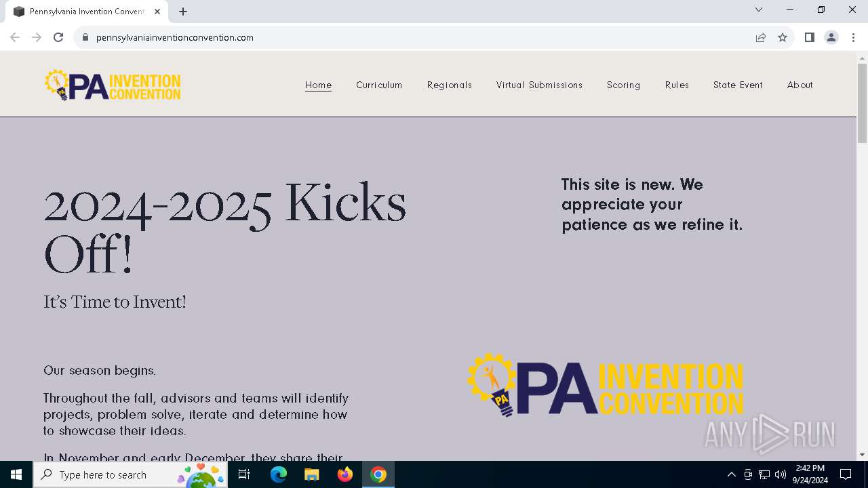Launch Microsoft Edge from the taskbar
Image resolution: width=868 pixels, height=488 pixels.
(x=279, y=474)
